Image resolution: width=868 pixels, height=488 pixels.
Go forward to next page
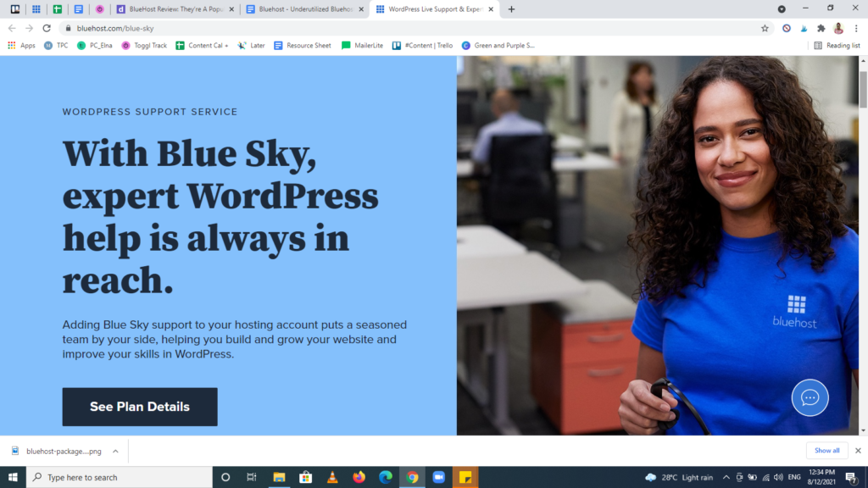click(30, 28)
